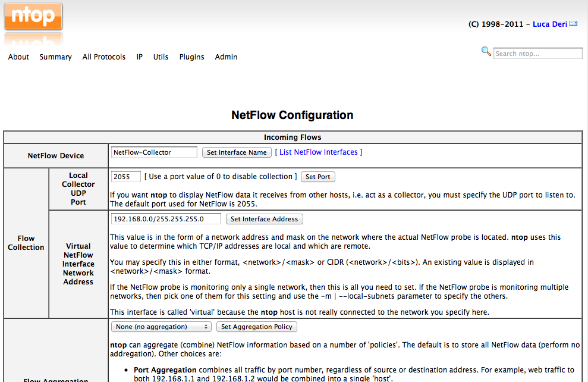The width and height of the screenshot is (588, 382).
Task: Click the NetFlow-Collector device name field
Action: point(154,152)
